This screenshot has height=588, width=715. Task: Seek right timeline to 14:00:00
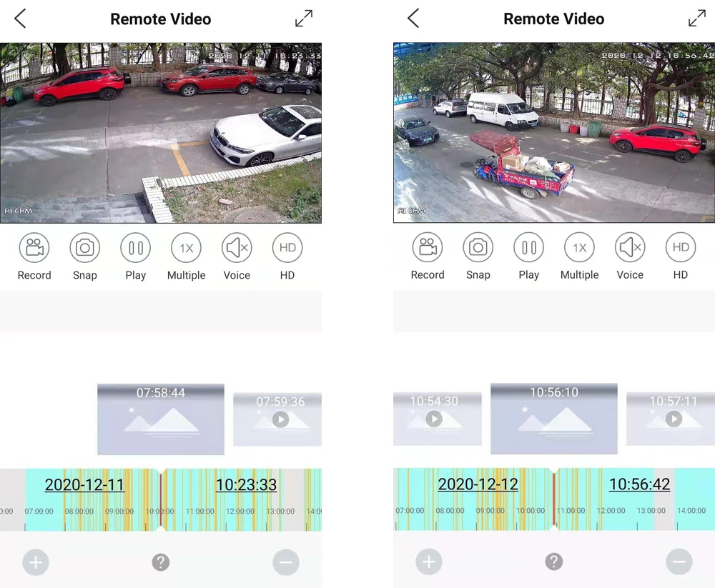[x=691, y=511]
